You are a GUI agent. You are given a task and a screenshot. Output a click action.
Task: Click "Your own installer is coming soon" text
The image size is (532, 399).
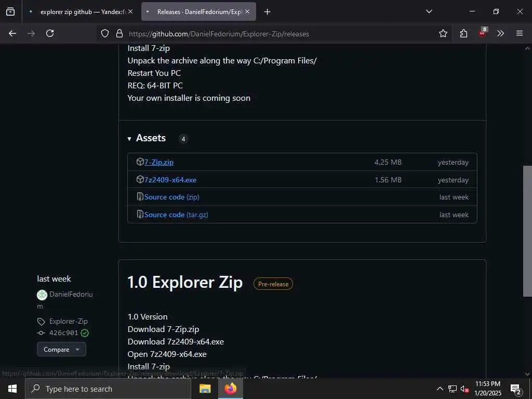tap(189, 98)
